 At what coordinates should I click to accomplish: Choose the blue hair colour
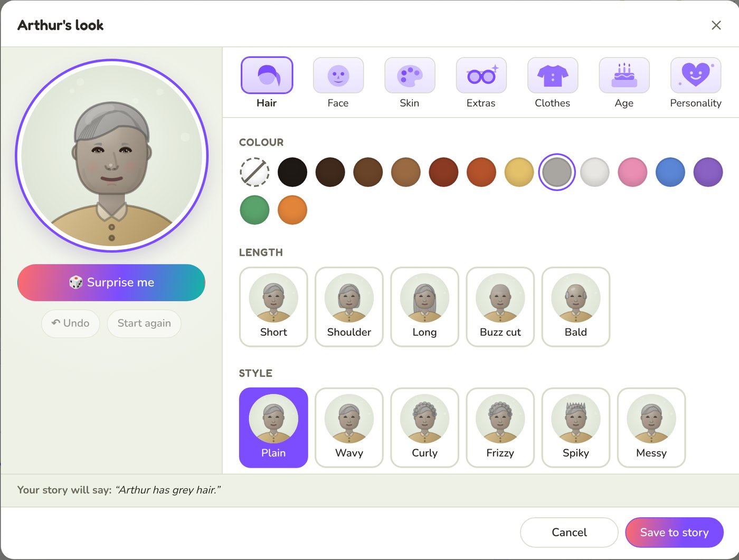tap(670, 172)
